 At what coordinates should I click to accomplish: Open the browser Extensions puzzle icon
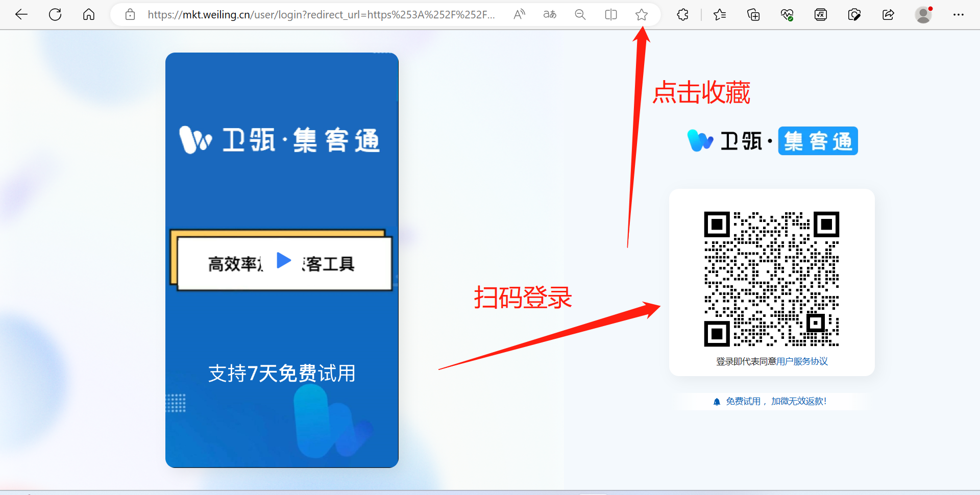(x=683, y=14)
